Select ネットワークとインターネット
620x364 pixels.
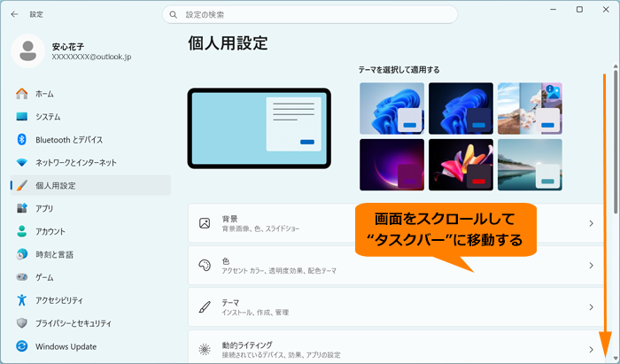pos(90,162)
